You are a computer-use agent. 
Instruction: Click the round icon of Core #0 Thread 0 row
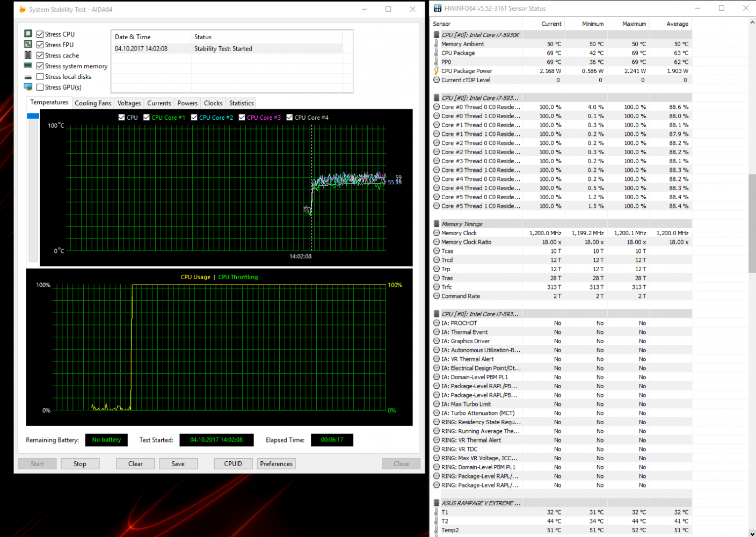(436, 107)
